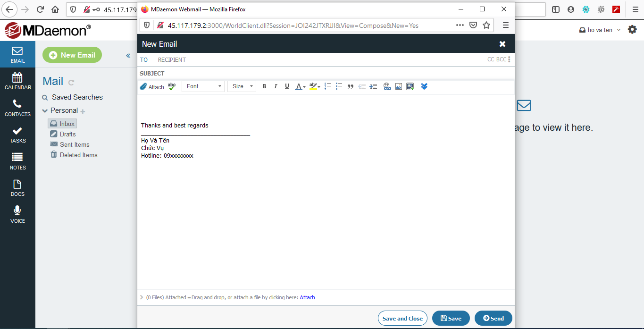Open the recipient options three-dot menu
The width and height of the screenshot is (644, 329).
point(510,59)
